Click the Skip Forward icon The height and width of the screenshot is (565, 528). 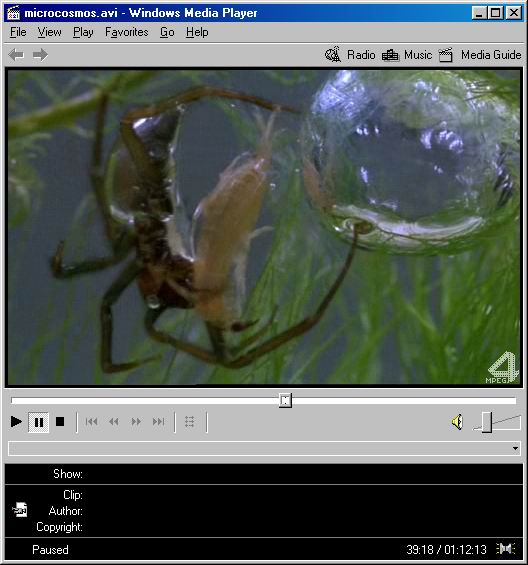point(159,421)
